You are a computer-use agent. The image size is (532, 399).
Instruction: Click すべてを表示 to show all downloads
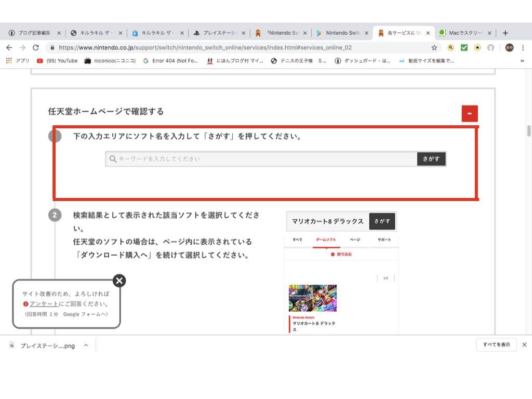(496, 345)
